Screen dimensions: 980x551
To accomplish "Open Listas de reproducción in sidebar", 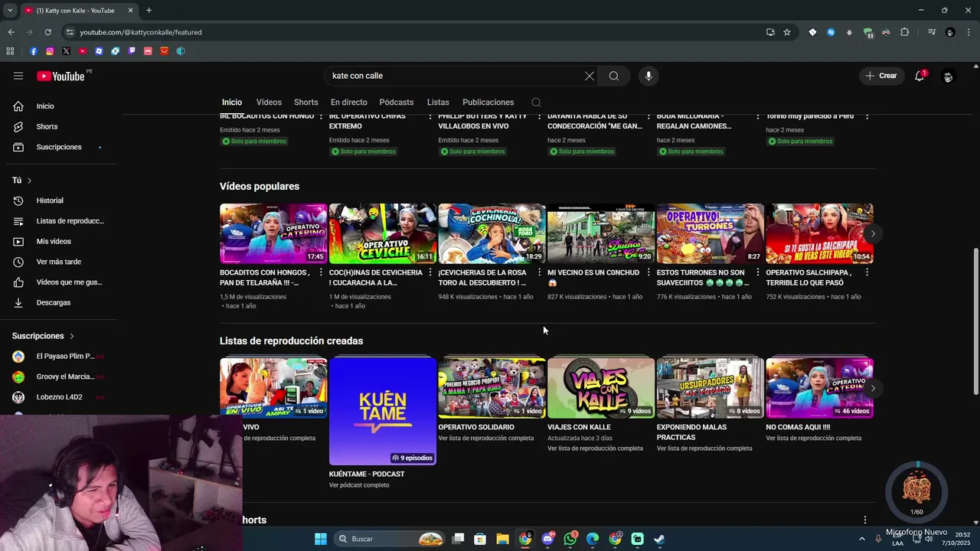I will (x=58, y=221).
